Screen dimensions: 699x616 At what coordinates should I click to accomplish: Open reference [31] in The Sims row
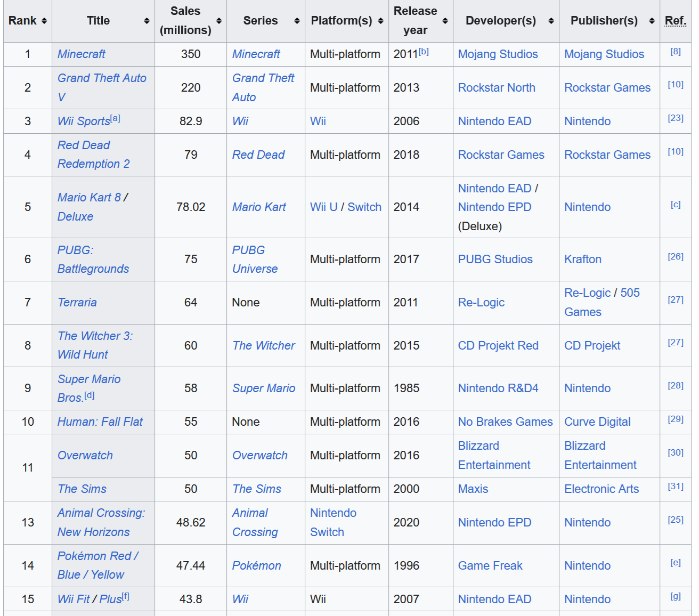pyautogui.click(x=676, y=487)
